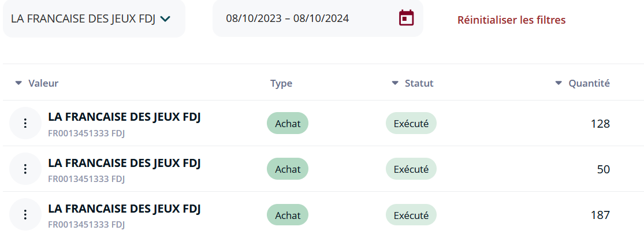
Task: Select the first LA FRANCAISE DES JEUX FDJ row title
Action: (x=124, y=117)
